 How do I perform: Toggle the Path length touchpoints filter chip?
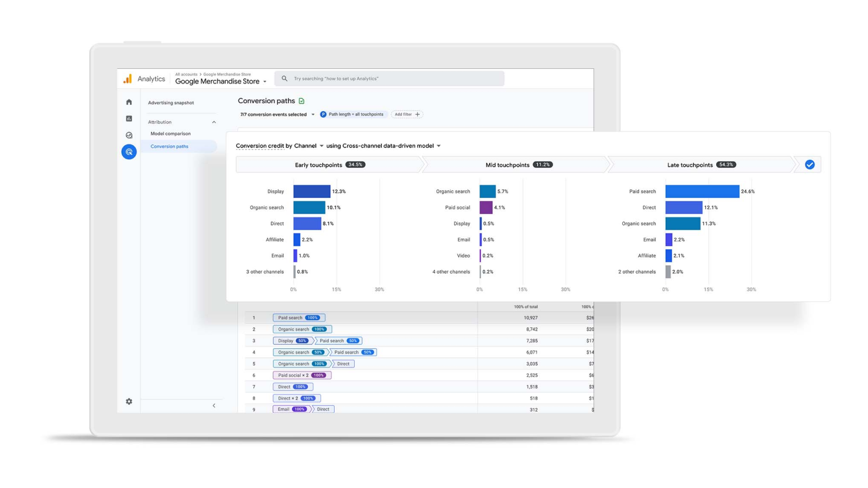coord(352,114)
